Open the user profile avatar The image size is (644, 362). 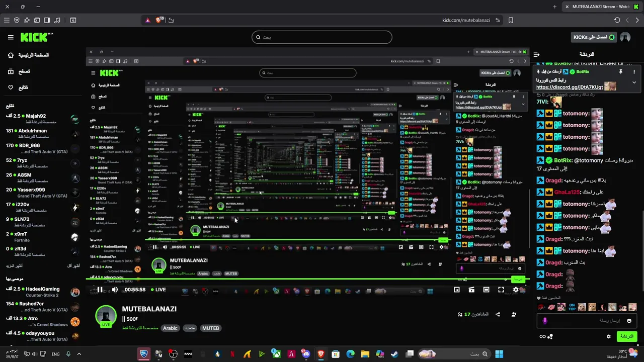tap(625, 37)
